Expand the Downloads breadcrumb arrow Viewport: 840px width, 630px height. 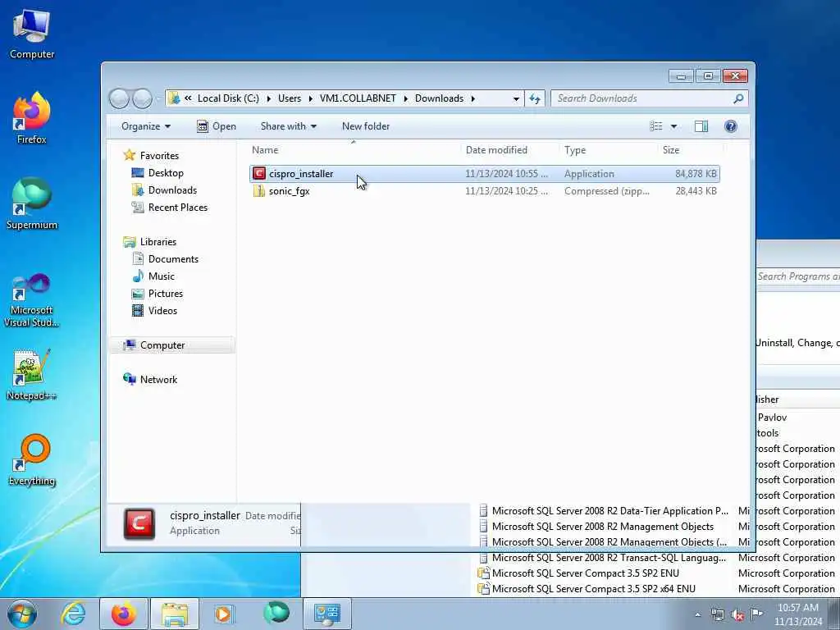473,98
